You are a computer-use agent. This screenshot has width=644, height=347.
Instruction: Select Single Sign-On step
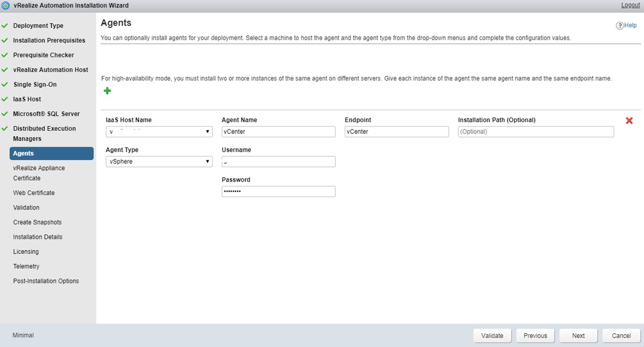pyautogui.click(x=35, y=85)
